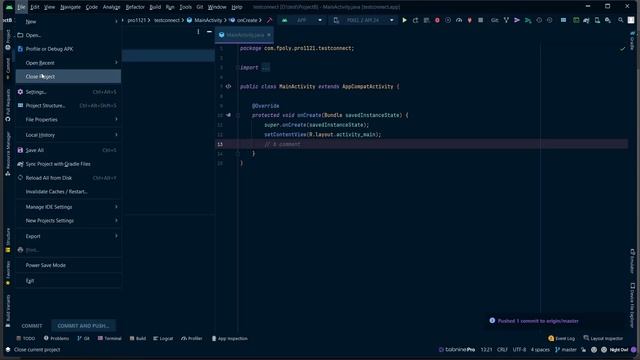Click the 4 spaces indent widget
The height and width of the screenshot is (360, 640).
pyautogui.click(x=540, y=350)
